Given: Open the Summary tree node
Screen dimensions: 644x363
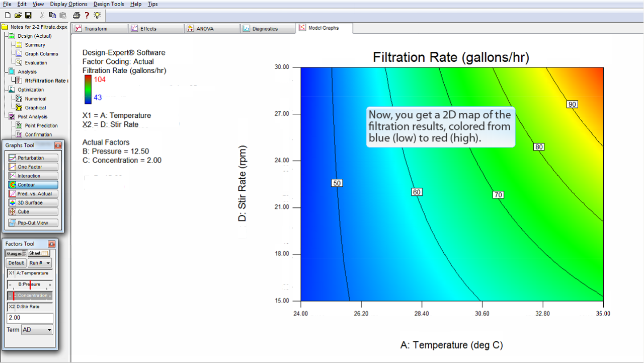Looking at the screenshot, I should pyautogui.click(x=35, y=45).
